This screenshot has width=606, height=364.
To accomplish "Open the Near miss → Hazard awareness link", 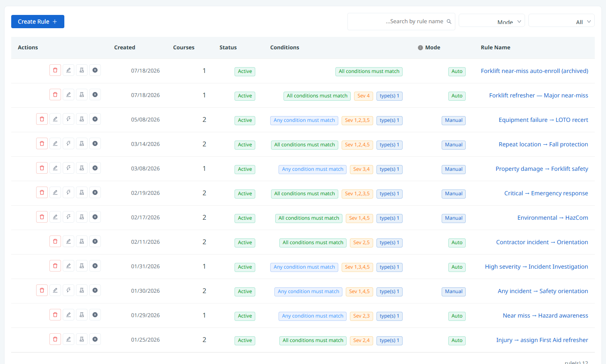I will click(x=545, y=315).
